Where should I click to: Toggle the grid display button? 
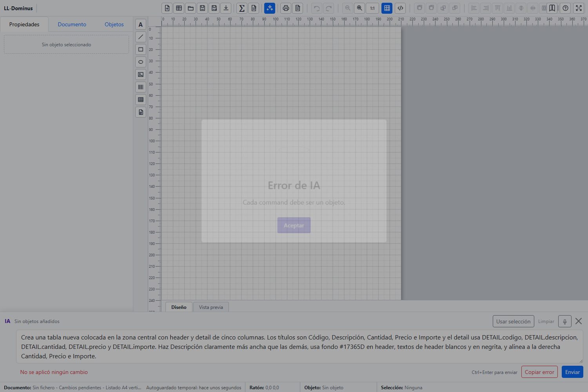(387, 8)
